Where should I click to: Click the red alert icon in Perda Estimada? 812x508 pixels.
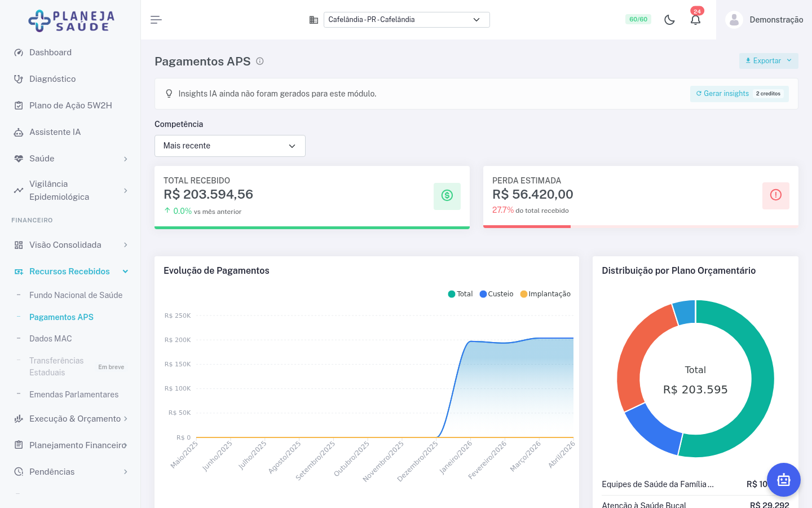click(776, 196)
